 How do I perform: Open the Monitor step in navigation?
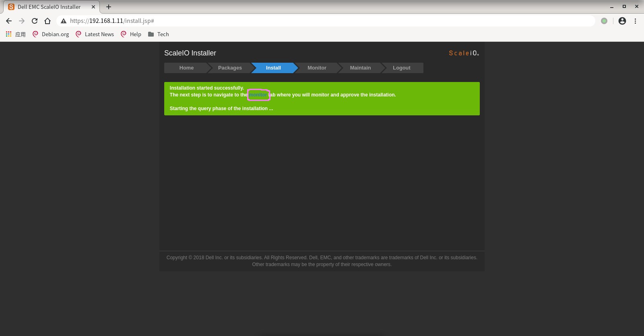(317, 68)
